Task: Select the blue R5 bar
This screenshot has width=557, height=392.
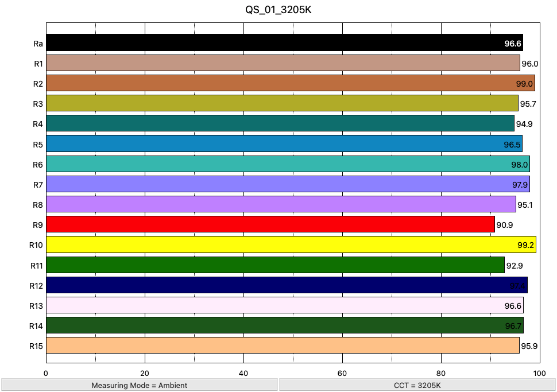Action: click(x=284, y=143)
